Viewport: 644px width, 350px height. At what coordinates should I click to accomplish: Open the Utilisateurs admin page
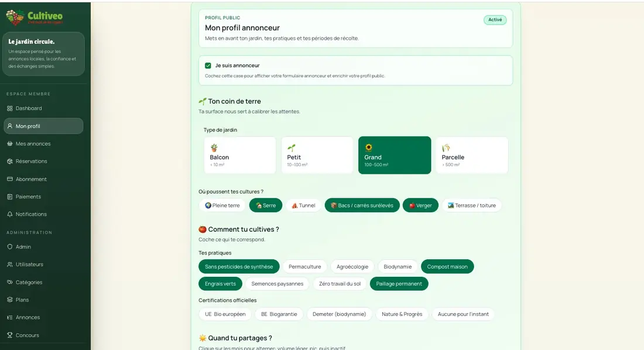coord(43,265)
